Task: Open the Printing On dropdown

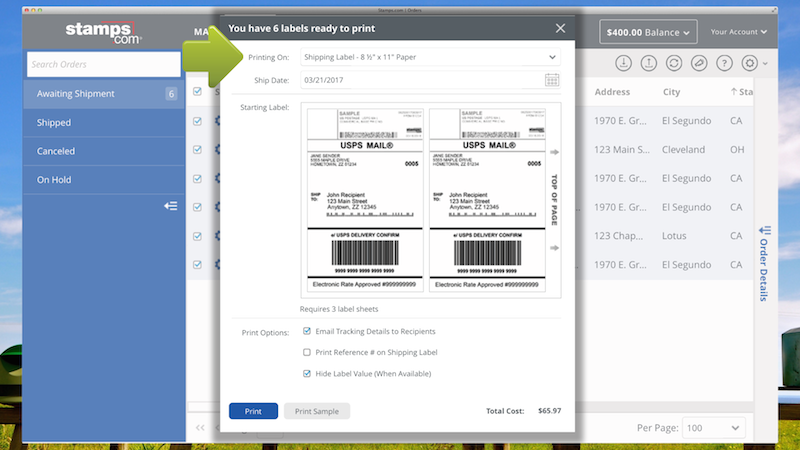Action: [430, 57]
